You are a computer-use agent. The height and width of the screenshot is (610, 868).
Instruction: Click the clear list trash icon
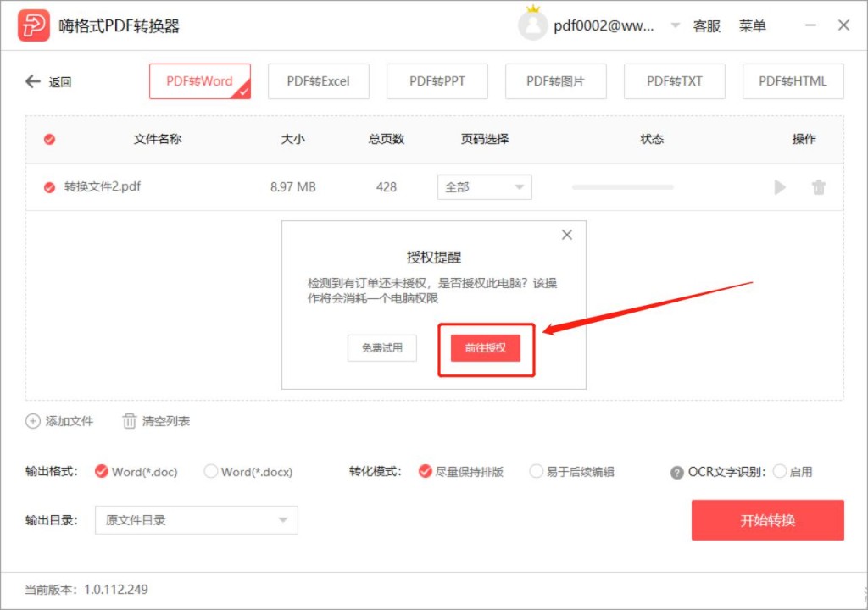[129, 421]
